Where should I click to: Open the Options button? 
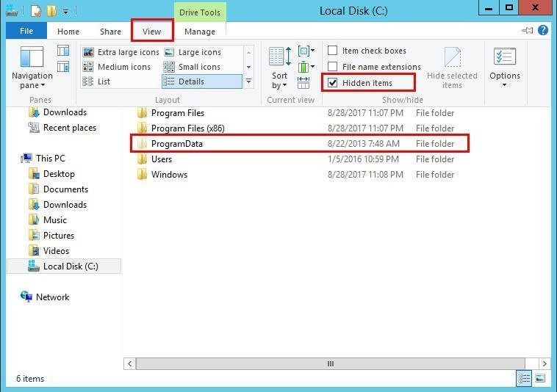[x=504, y=68]
